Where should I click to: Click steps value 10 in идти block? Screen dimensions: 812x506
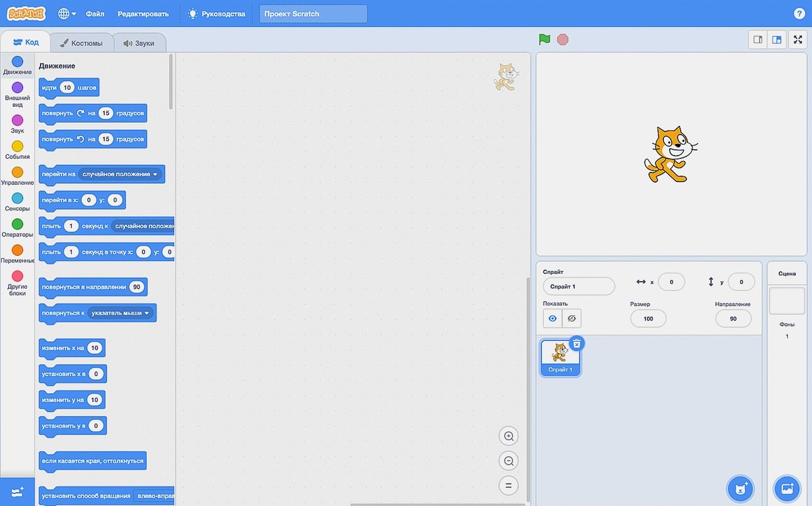(67, 88)
